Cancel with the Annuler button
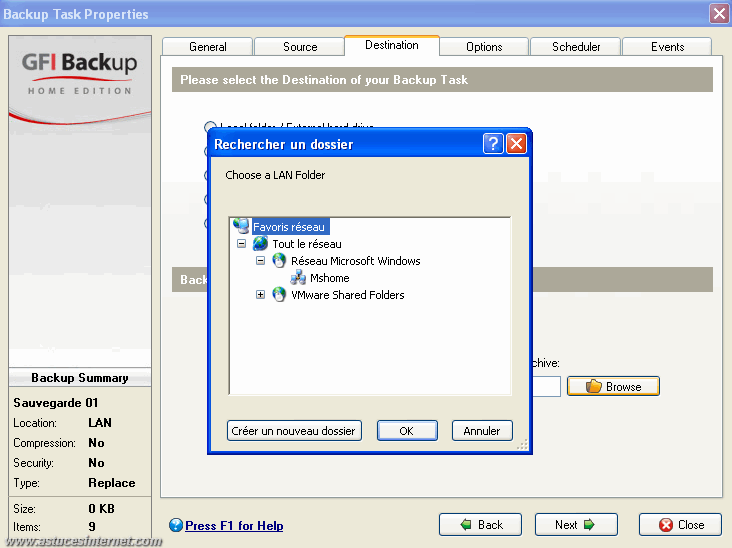 pyautogui.click(x=482, y=430)
